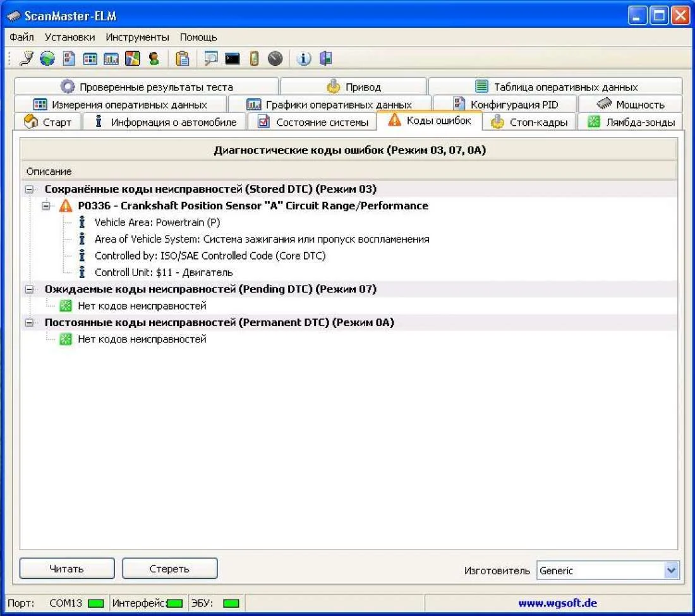Click the clipboard report toolbar icon

click(182, 59)
